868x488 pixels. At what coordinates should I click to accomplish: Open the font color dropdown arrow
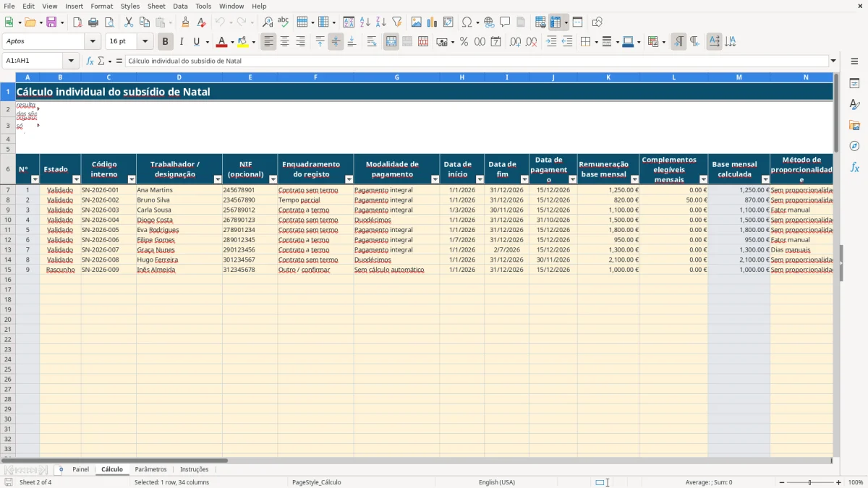click(231, 42)
